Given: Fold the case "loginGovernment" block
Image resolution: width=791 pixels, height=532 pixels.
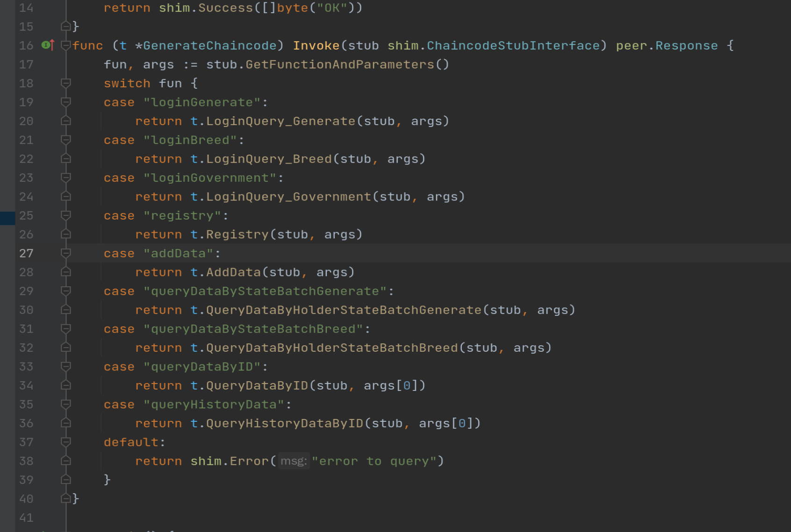Looking at the screenshot, I should click(66, 178).
